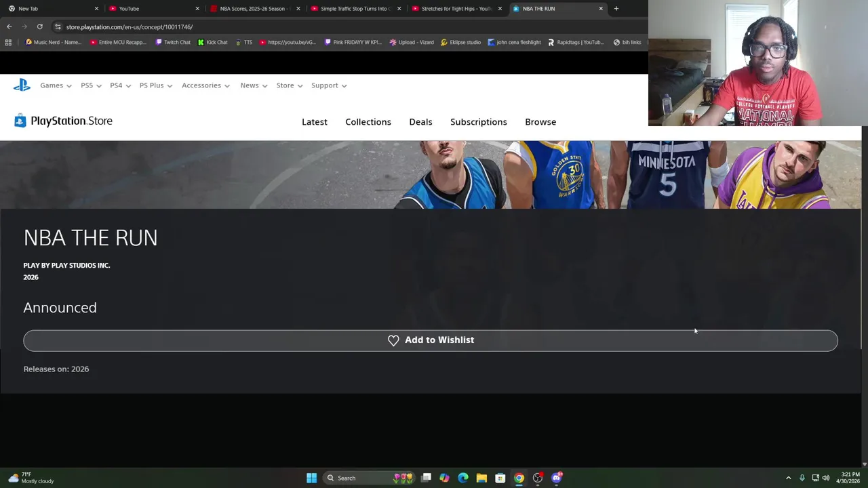Viewport: 868px width, 488px height.
Task: Switch to the New Tab browser tab
Action: (x=52, y=9)
